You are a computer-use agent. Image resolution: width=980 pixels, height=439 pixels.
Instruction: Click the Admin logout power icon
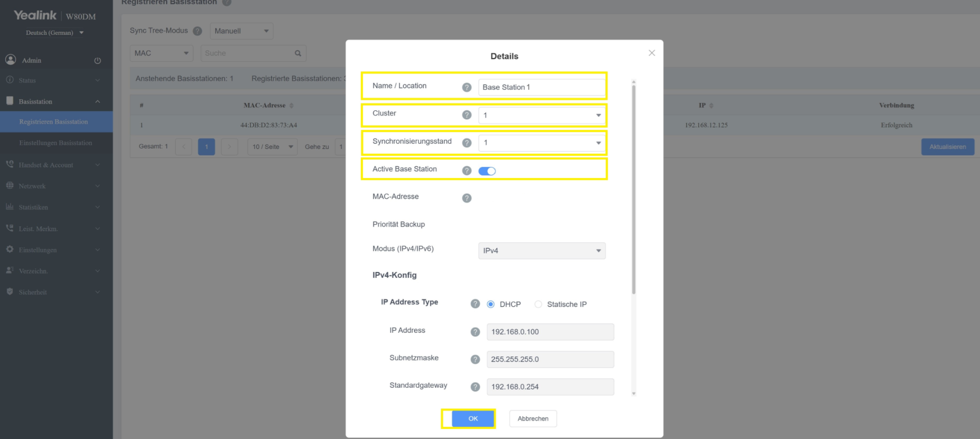click(98, 61)
